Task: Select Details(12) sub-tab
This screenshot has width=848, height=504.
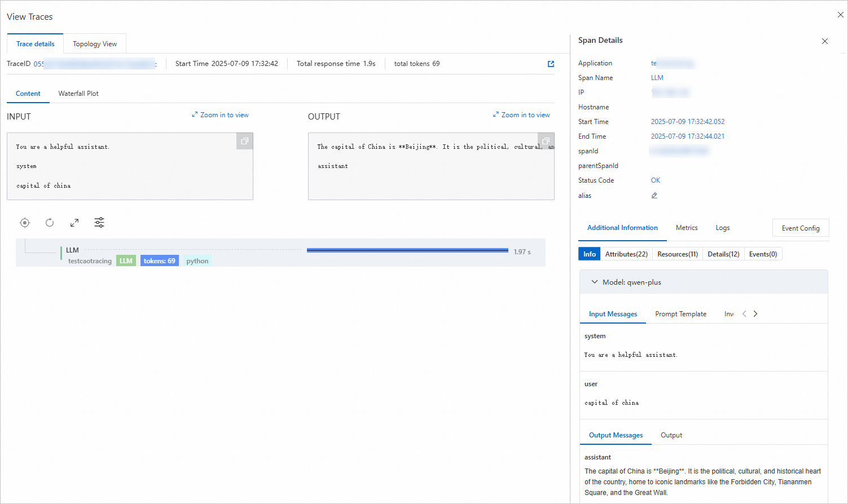Action: pos(724,254)
